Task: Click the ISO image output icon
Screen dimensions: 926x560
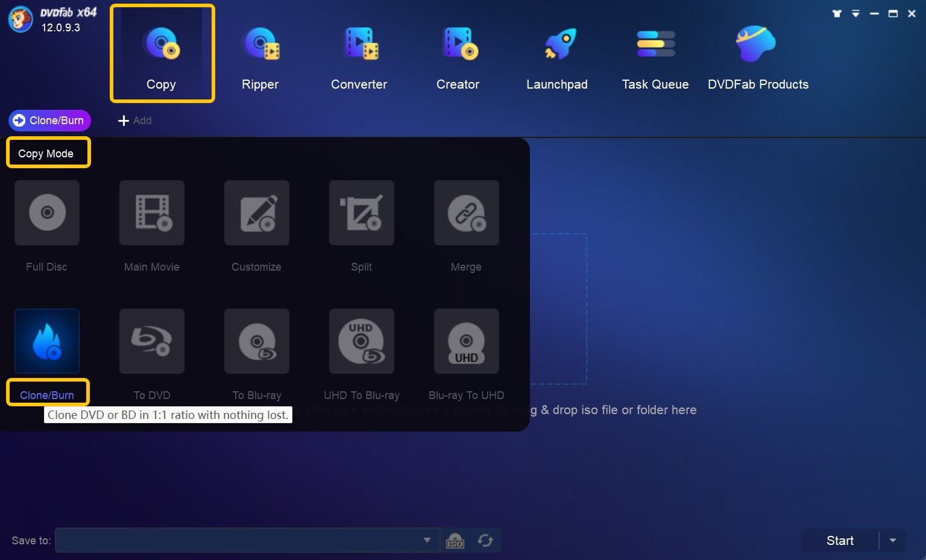Action: click(455, 541)
